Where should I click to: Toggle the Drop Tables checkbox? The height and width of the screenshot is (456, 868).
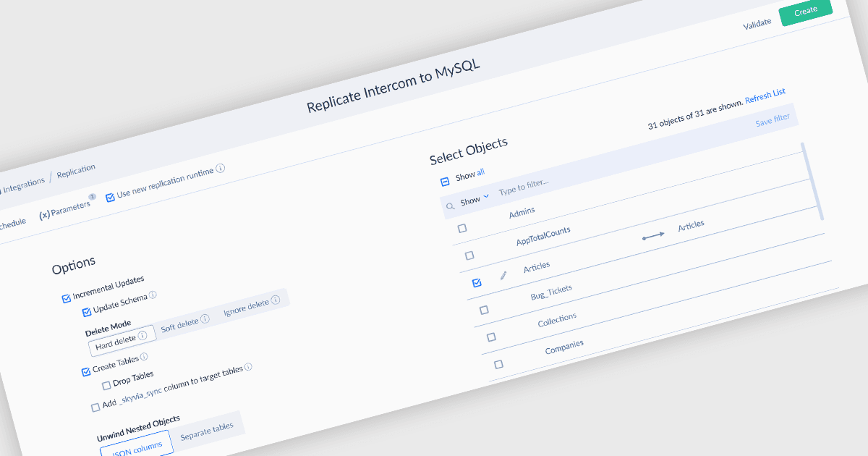(x=106, y=385)
